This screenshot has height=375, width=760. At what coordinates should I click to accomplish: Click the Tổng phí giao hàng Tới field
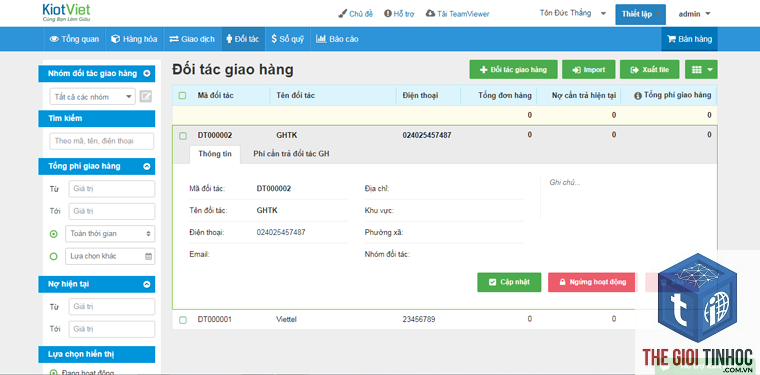(111, 211)
